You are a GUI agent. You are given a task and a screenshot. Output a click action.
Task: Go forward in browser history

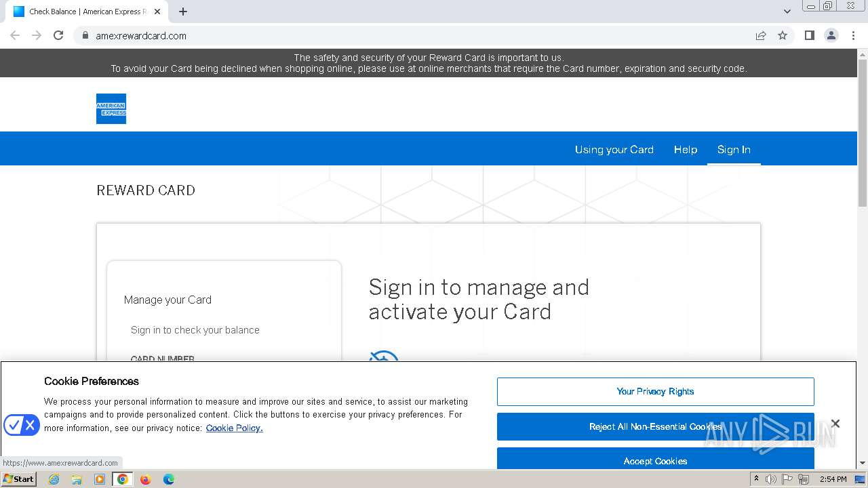coord(37,35)
